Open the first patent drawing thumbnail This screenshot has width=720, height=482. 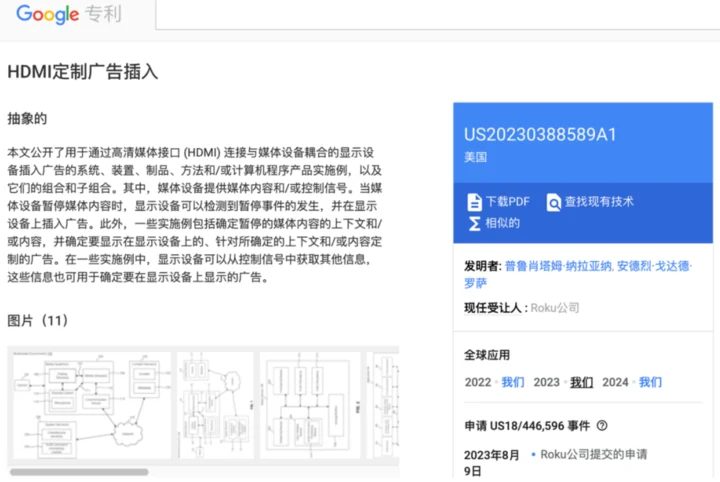point(91,405)
